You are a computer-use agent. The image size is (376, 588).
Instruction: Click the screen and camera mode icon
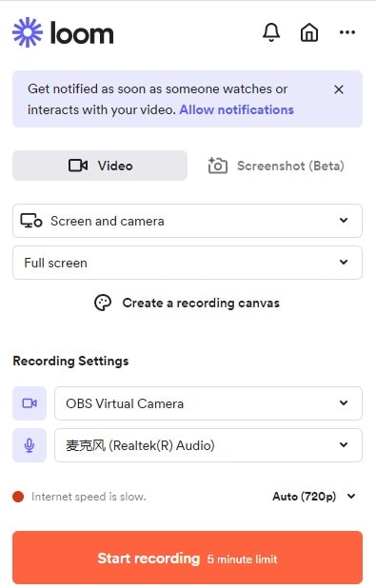(x=31, y=221)
